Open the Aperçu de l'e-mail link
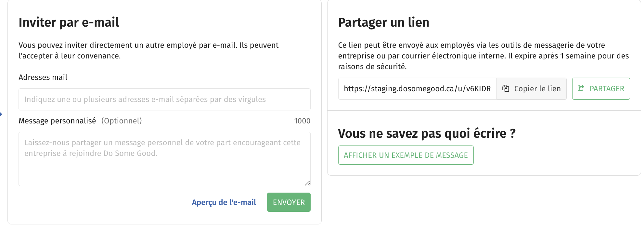Image resolution: width=644 pixels, height=228 pixels. 224,202
